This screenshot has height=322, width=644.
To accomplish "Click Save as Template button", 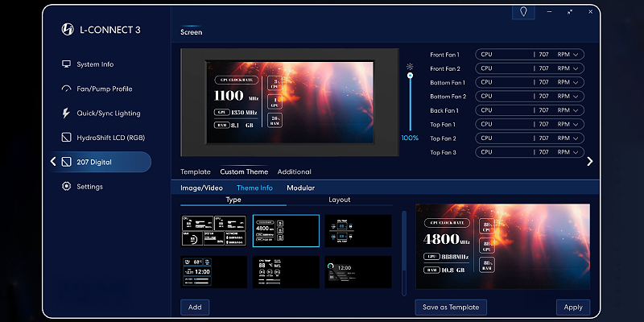I will [x=451, y=307].
